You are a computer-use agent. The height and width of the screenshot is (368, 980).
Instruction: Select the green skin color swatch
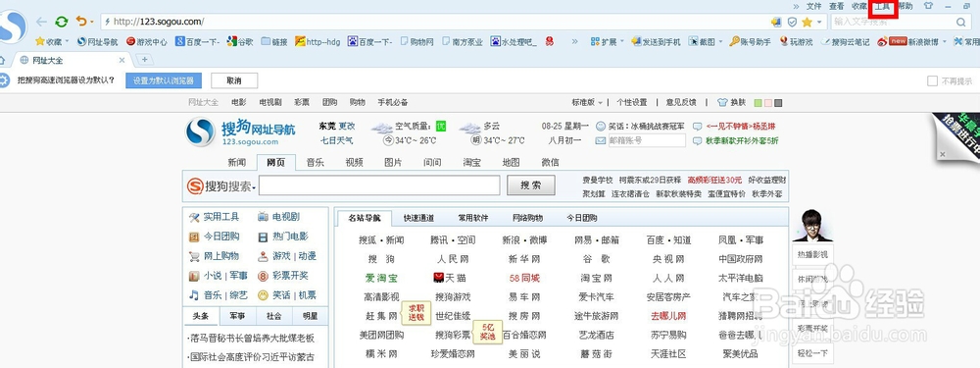point(759,103)
